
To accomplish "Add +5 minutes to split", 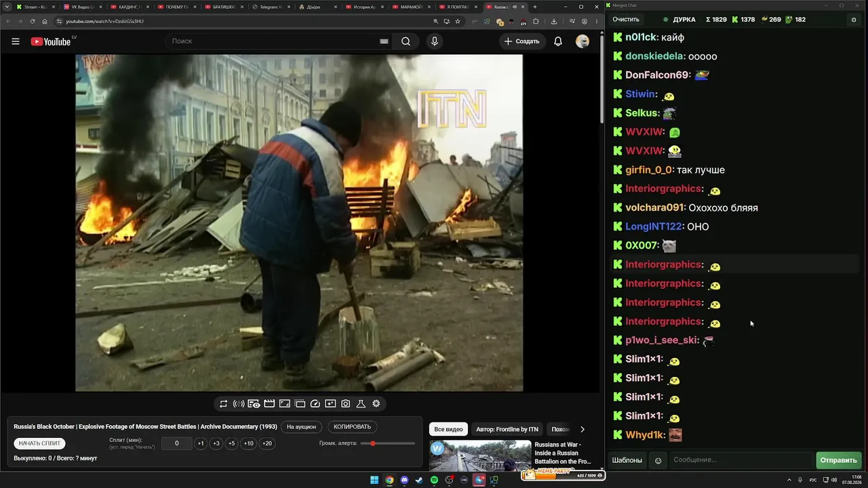I will tap(232, 443).
